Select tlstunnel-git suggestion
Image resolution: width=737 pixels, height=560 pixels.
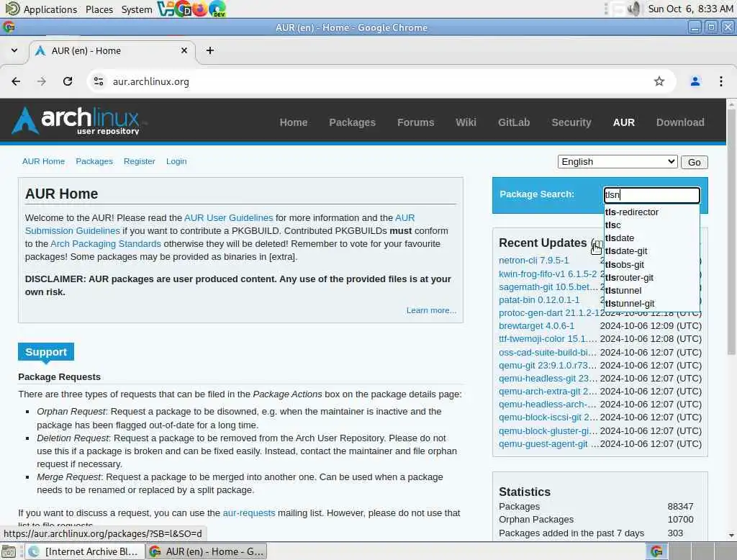(x=651, y=304)
